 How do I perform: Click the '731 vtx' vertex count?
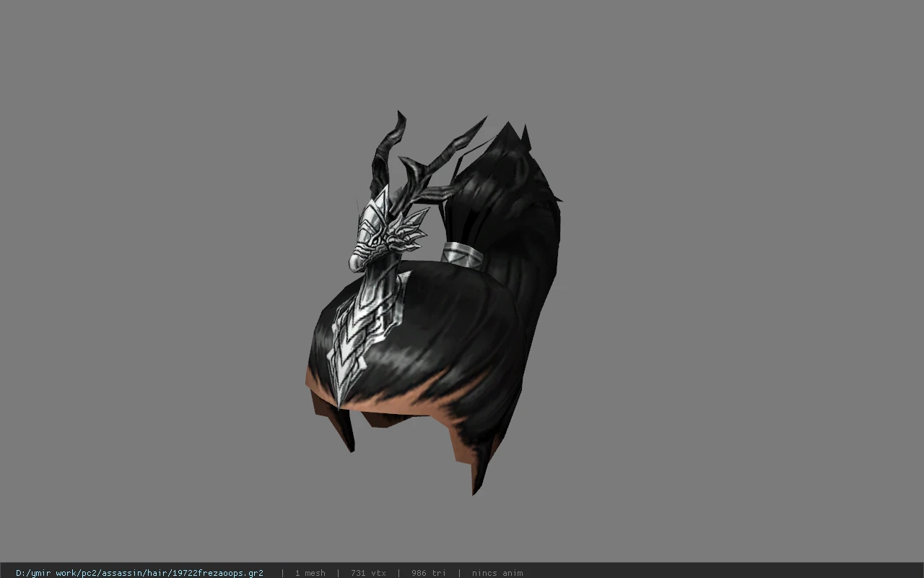tap(368, 573)
